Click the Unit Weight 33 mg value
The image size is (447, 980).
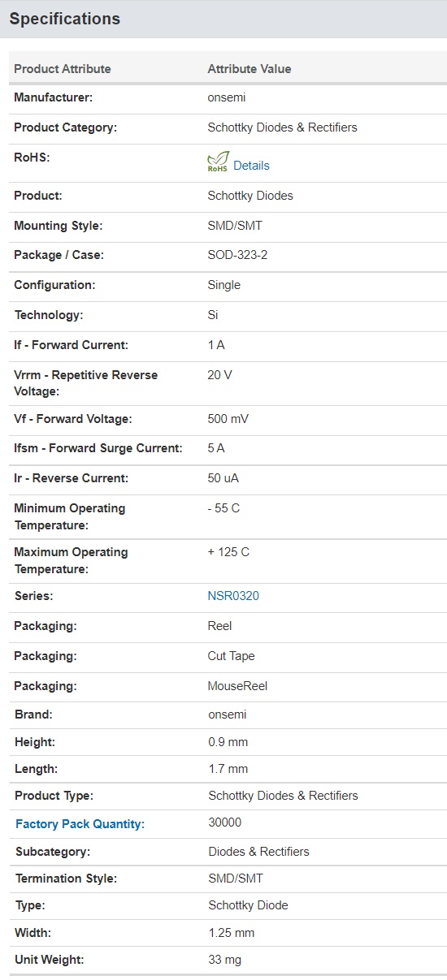[x=225, y=960]
